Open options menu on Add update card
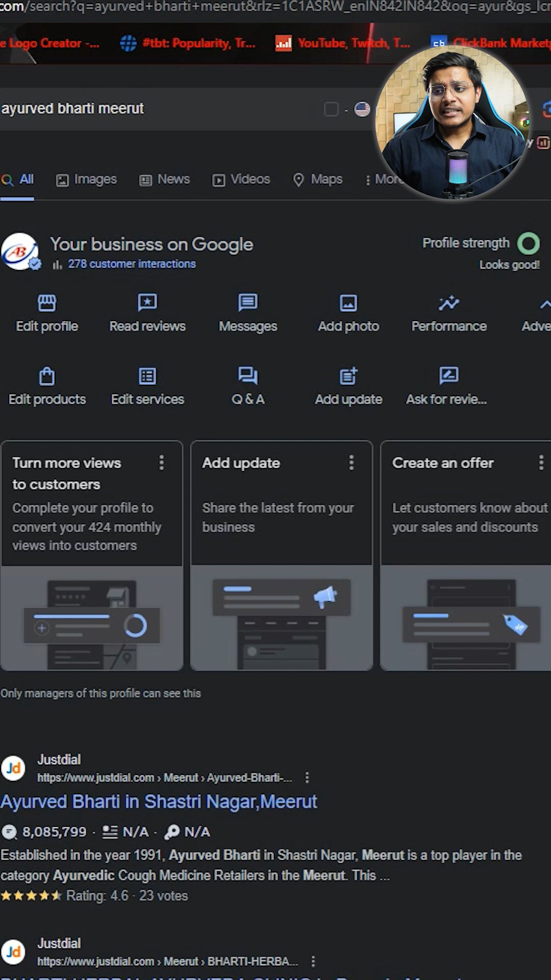Image resolution: width=551 pixels, height=980 pixels. (352, 462)
